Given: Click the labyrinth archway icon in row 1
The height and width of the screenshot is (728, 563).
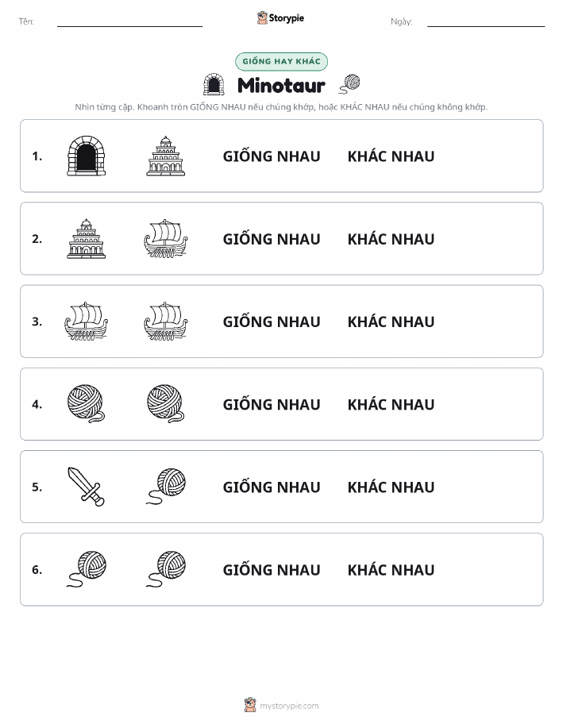Looking at the screenshot, I should pos(87,156).
